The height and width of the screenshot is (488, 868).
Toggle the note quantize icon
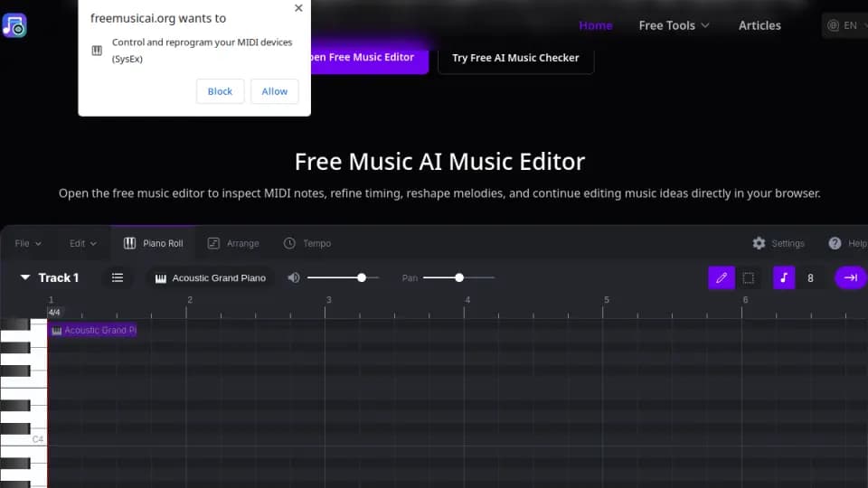[784, 277]
